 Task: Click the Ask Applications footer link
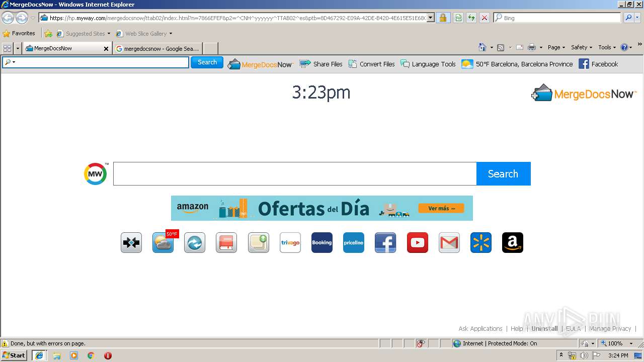(x=480, y=329)
